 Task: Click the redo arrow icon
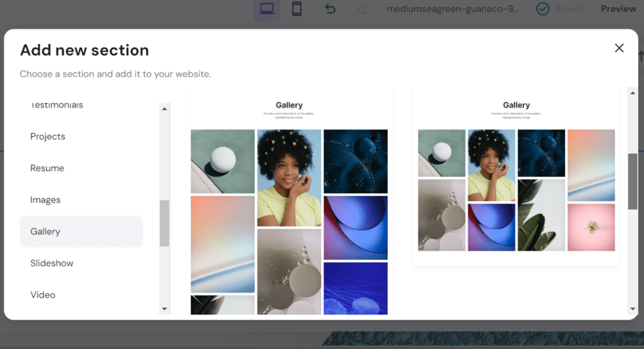coord(362,9)
